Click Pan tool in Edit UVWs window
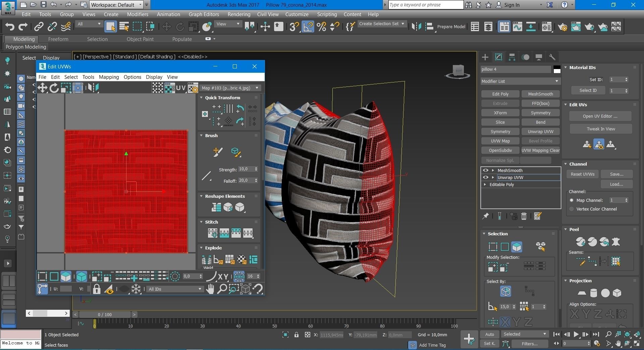Screen dimensions: 644x350 (210, 289)
